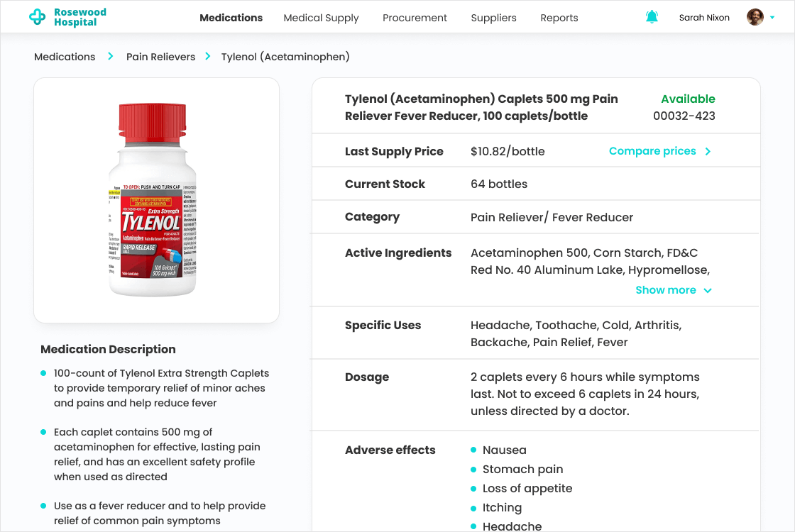Expand Active Ingredients with Show more

click(x=666, y=289)
